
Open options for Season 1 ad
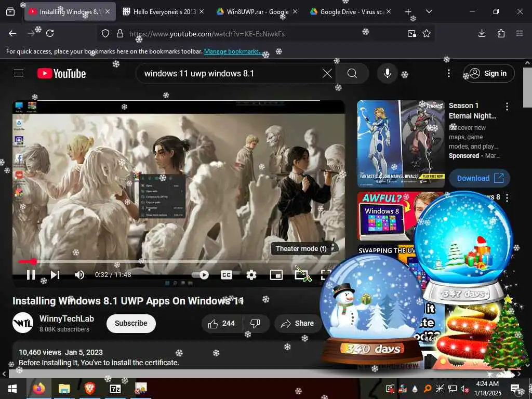pyautogui.click(x=507, y=107)
